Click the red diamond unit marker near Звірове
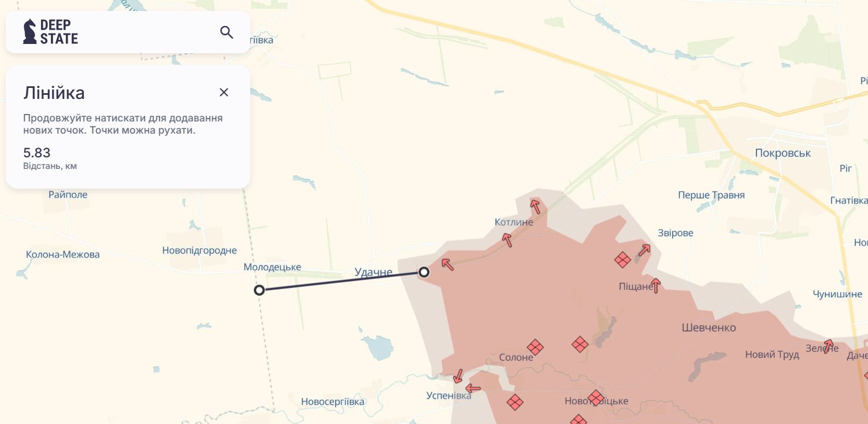The image size is (868, 424). [x=622, y=260]
